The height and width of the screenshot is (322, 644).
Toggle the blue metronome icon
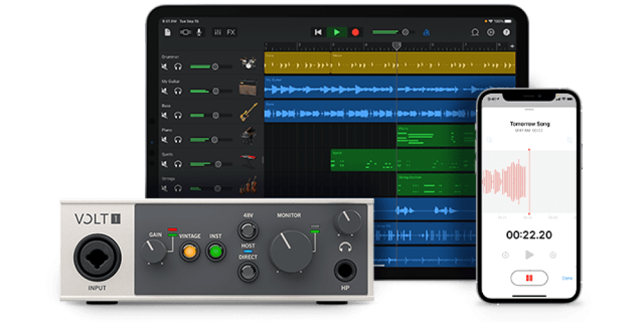pyautogui.click(x=426, y=32)
